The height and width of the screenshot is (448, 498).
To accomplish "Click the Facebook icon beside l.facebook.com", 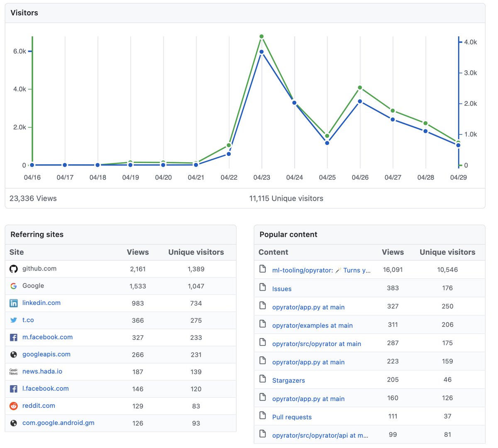I will tap(14, 389).
